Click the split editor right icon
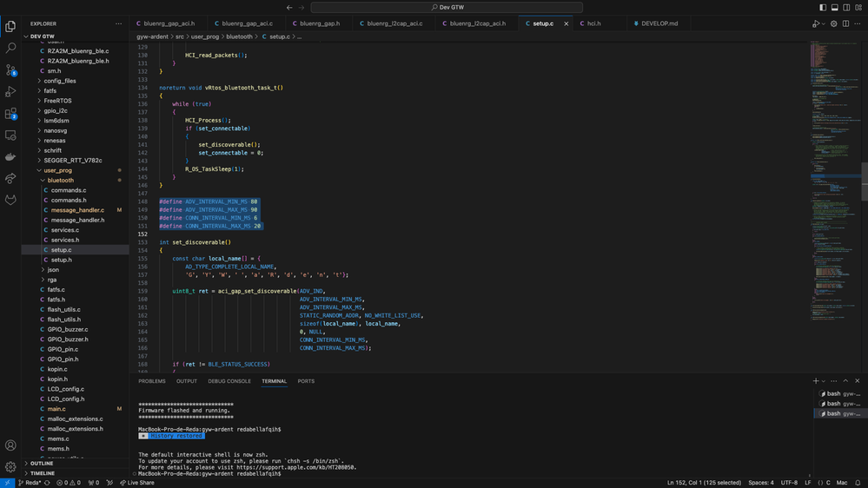Screen dimensions: 868x488 click(x=846, y=23)
